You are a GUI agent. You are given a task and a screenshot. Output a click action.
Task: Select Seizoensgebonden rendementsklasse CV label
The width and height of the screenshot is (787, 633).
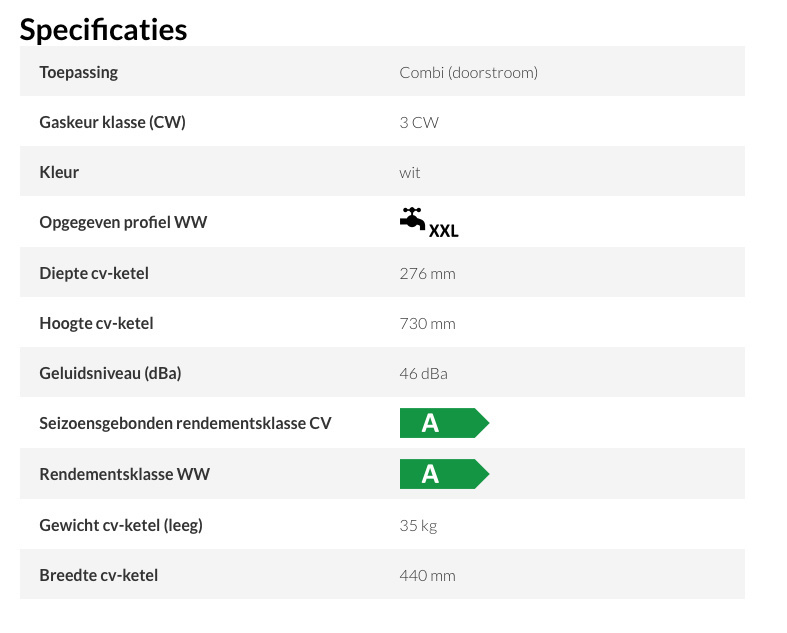click(x=185, y=423)
